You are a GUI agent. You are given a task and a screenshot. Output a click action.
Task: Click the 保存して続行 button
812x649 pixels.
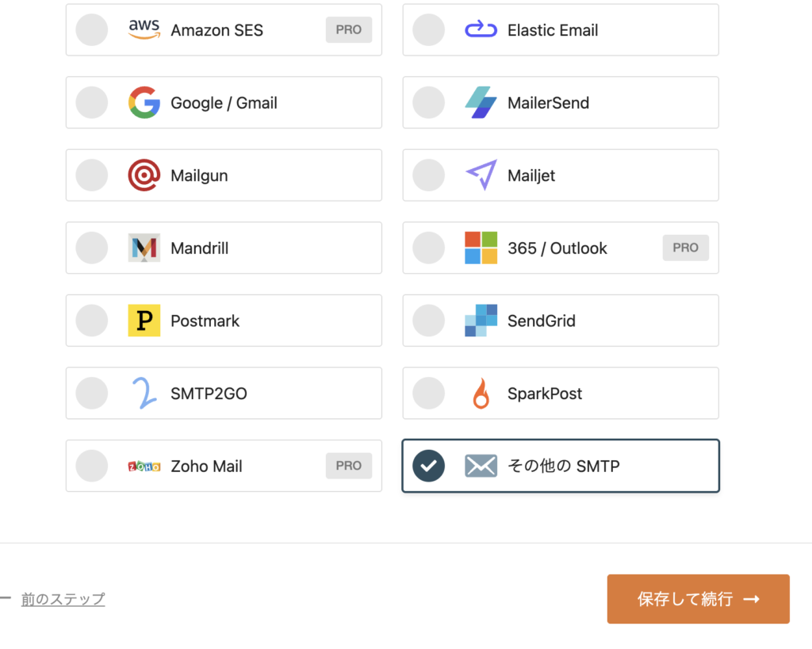698,599
